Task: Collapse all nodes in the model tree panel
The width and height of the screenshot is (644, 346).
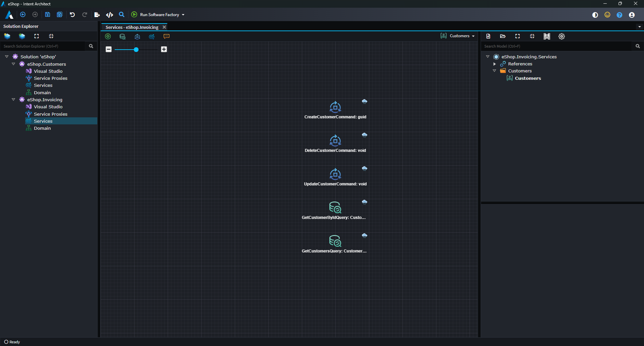Action: (532, 36)
